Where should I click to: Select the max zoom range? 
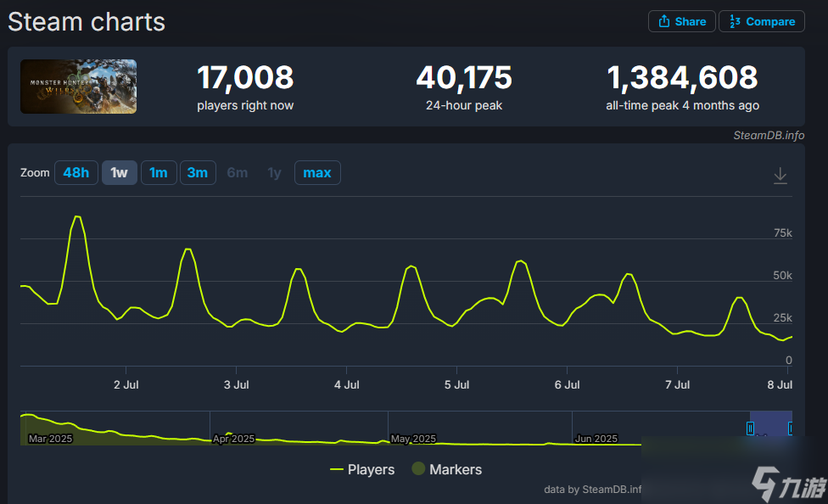click(x=317, y=173)
